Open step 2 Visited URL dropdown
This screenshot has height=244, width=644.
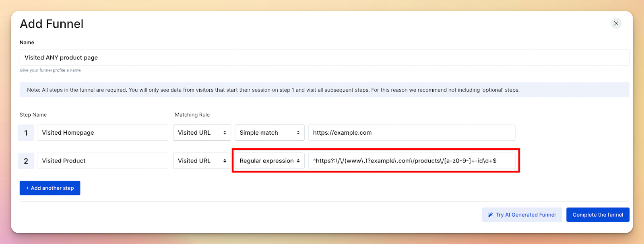click(202, 161)
